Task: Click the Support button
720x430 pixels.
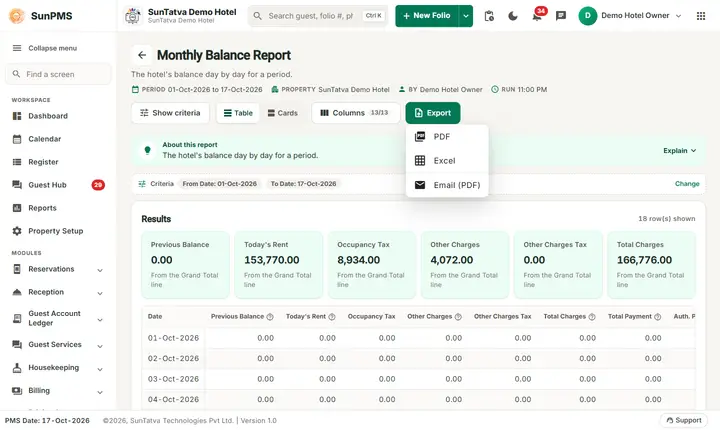Action: click(x=684, y=420)
